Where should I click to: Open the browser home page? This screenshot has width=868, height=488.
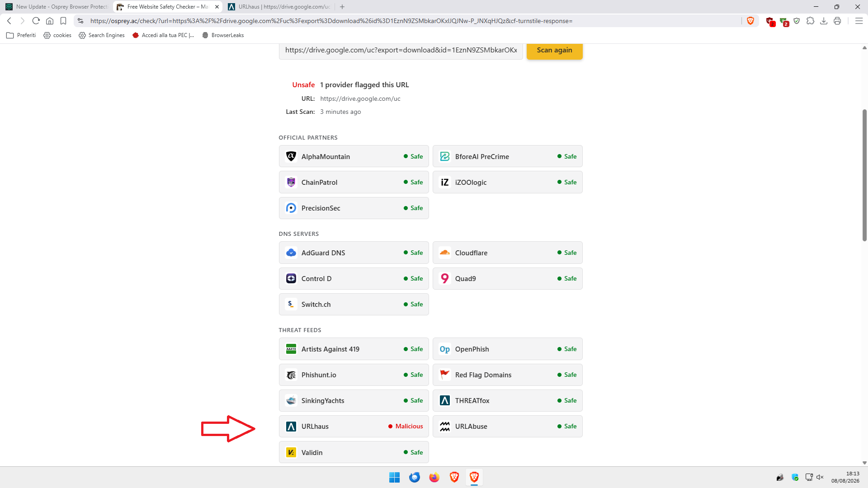(50, 21)
